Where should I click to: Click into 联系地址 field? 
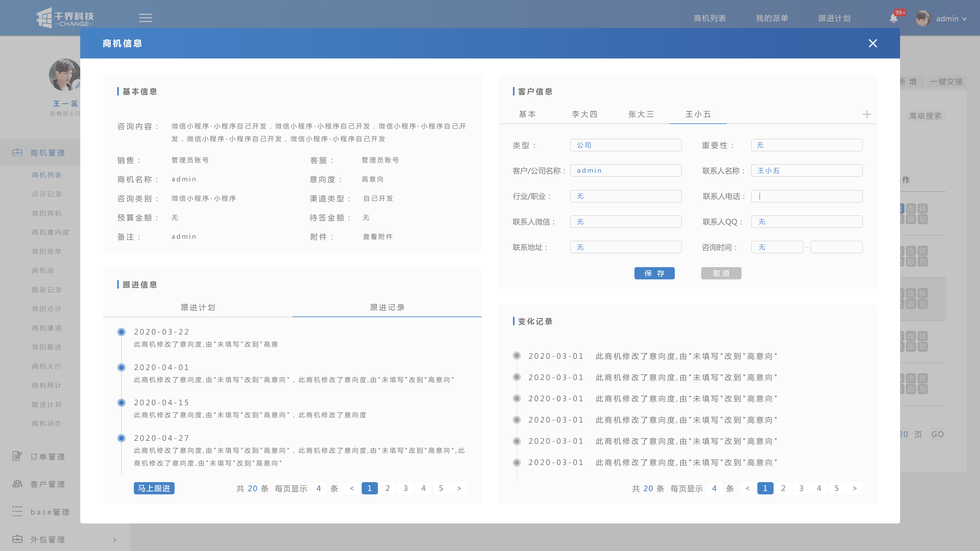(625, 247)
